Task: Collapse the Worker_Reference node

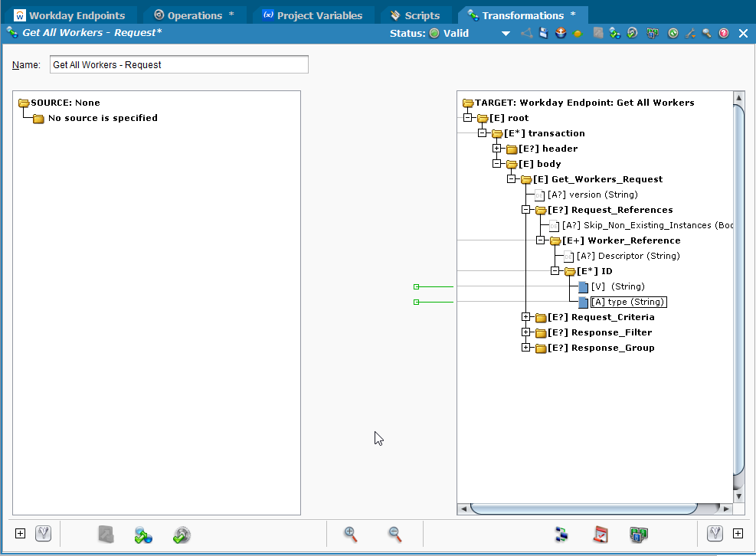Action: point(540,240)
